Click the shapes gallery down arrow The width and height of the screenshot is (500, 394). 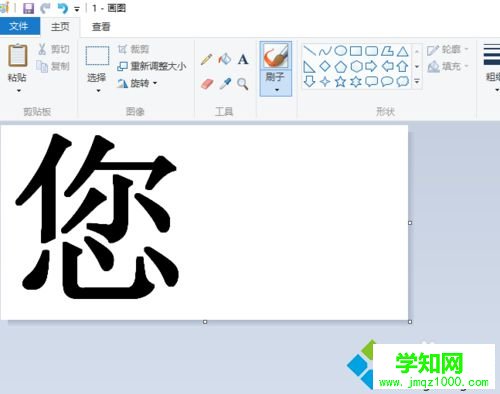coord(417,67)
